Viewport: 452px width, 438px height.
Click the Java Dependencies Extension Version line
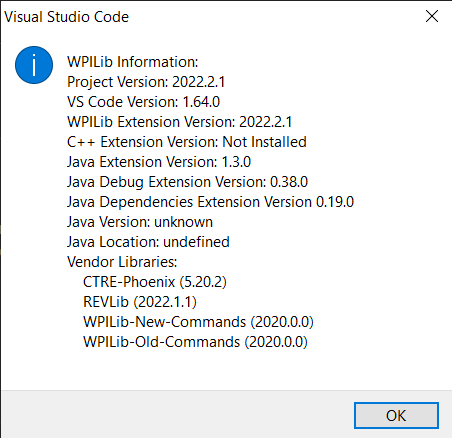pyautogui.click(x=210, y=202)
